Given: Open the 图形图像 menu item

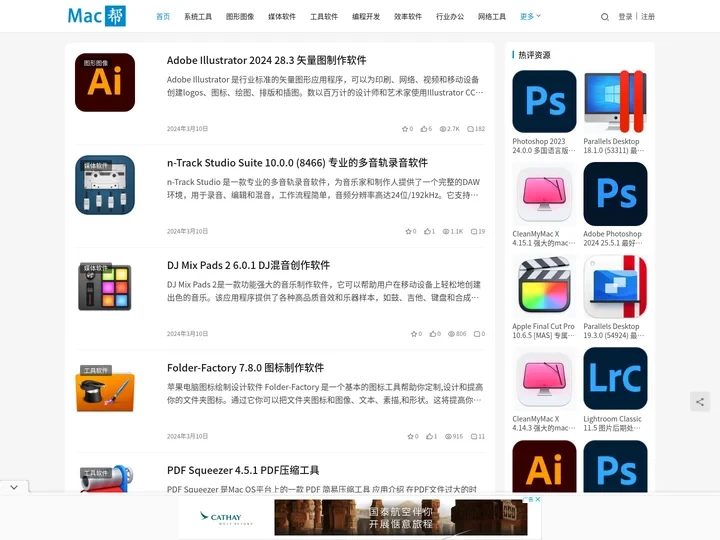Looking at the screenshot, I should [x=240, y=17].
